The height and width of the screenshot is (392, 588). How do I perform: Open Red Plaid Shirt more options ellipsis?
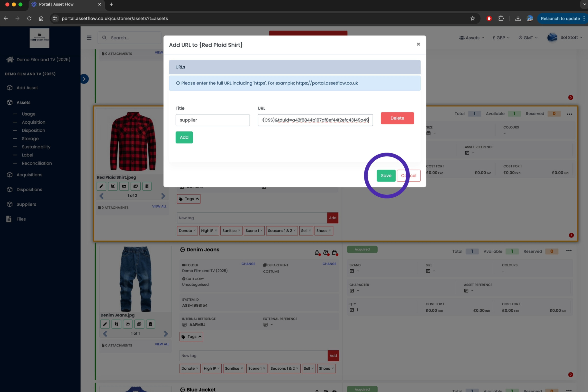569,114
